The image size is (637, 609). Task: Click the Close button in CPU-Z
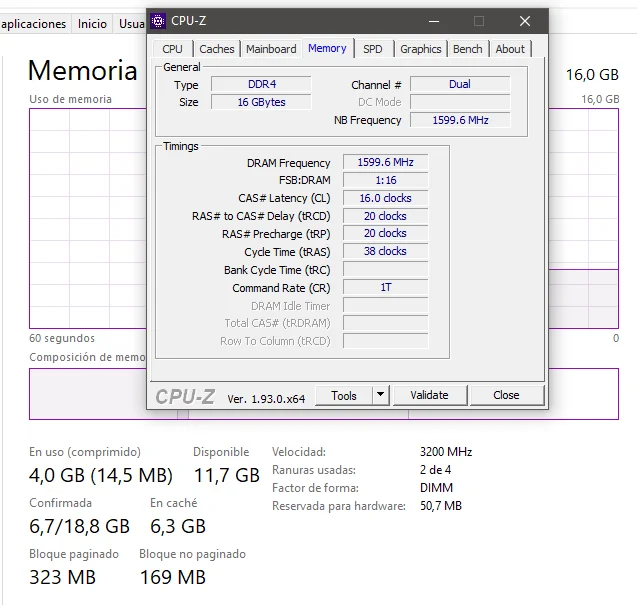(506, 395)
